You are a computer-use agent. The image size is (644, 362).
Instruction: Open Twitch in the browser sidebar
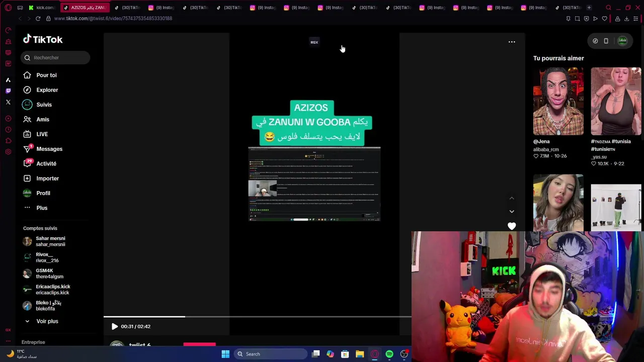point(8,91)
